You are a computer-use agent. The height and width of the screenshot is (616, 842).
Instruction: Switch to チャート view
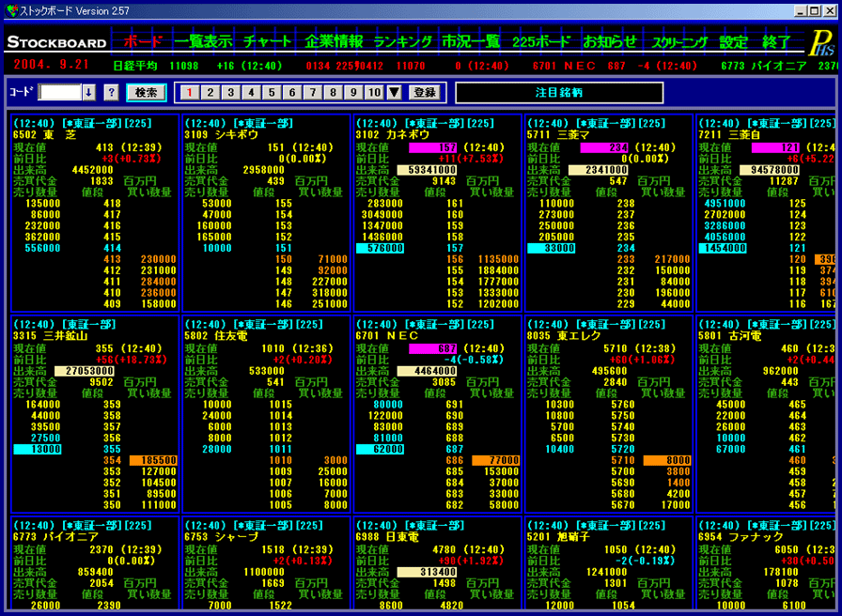click(268, 42)
